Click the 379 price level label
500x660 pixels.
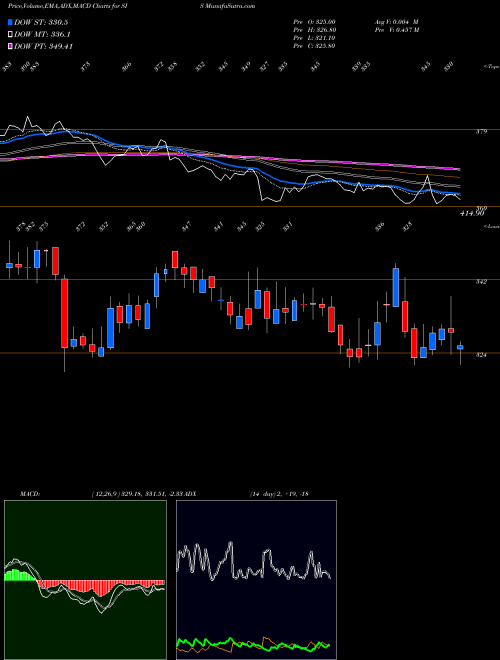pos(481,132)
